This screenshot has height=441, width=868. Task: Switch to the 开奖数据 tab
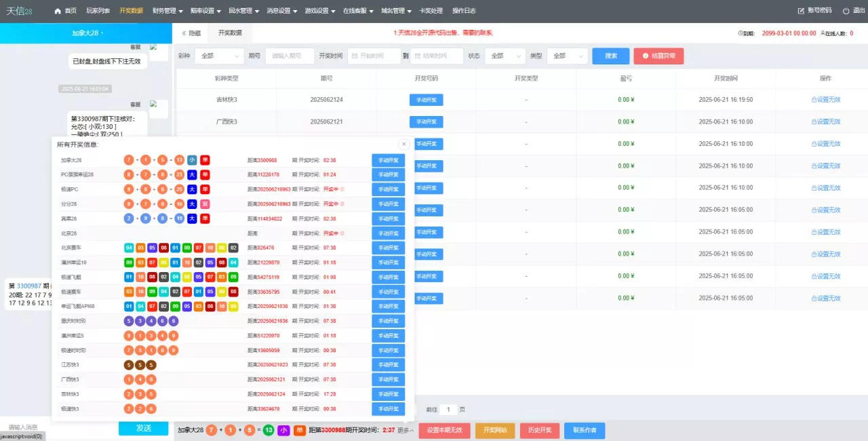pos(231,32)
